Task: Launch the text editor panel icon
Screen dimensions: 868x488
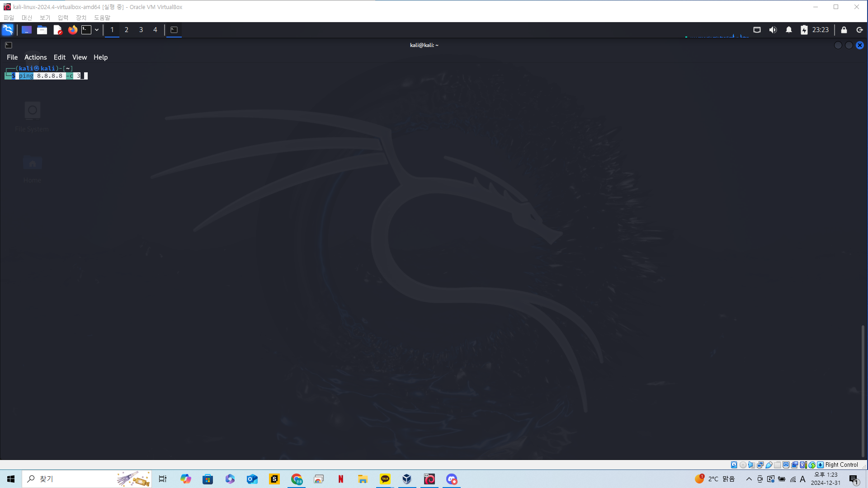Action: point(57,30)
